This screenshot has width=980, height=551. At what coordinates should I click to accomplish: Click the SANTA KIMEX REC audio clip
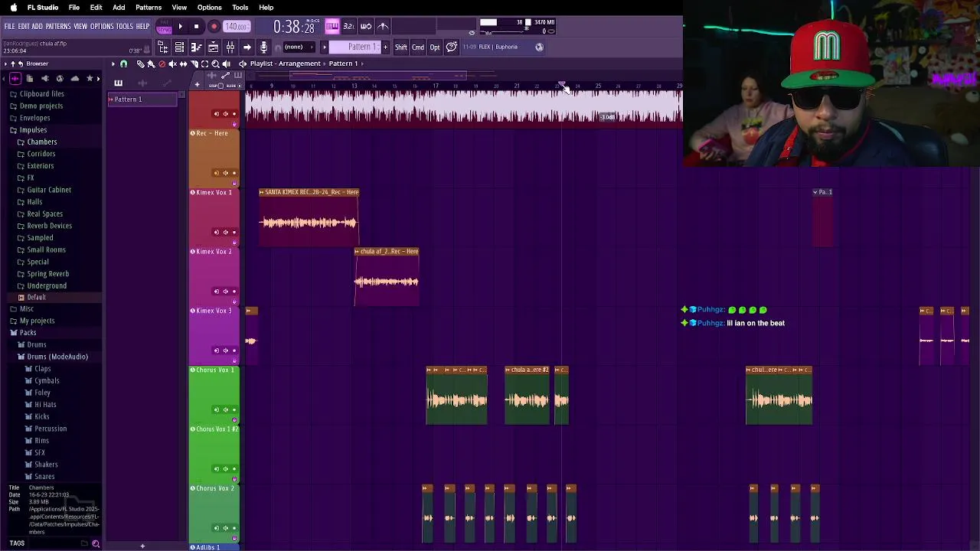coord(309,217)
